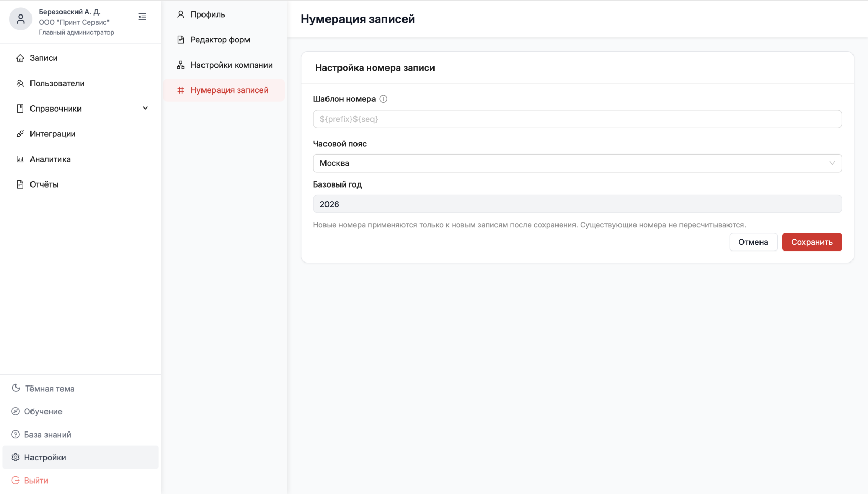Open the Профиль settings section
Screen dimensions: 868x494
pyautogui.click(x=224, y=14)
